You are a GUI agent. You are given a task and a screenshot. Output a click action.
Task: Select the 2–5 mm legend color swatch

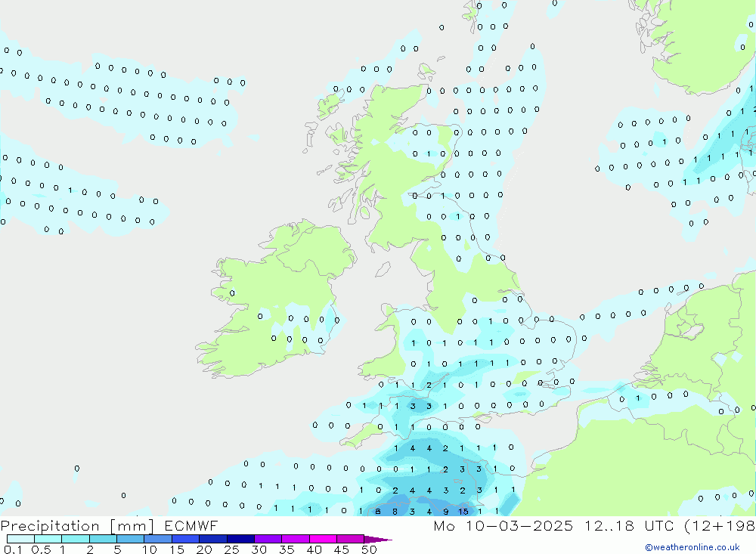click(x=103, y=539)
